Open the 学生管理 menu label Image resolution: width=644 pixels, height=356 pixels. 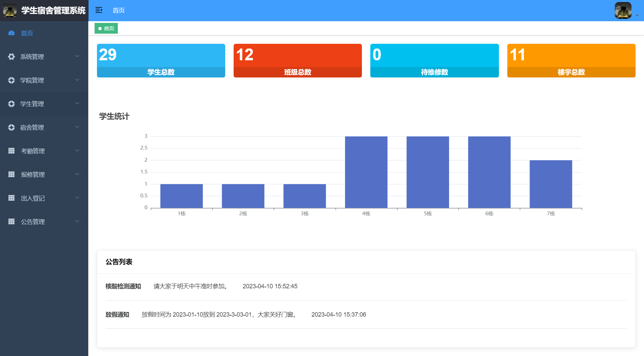(x=32, y=104)
